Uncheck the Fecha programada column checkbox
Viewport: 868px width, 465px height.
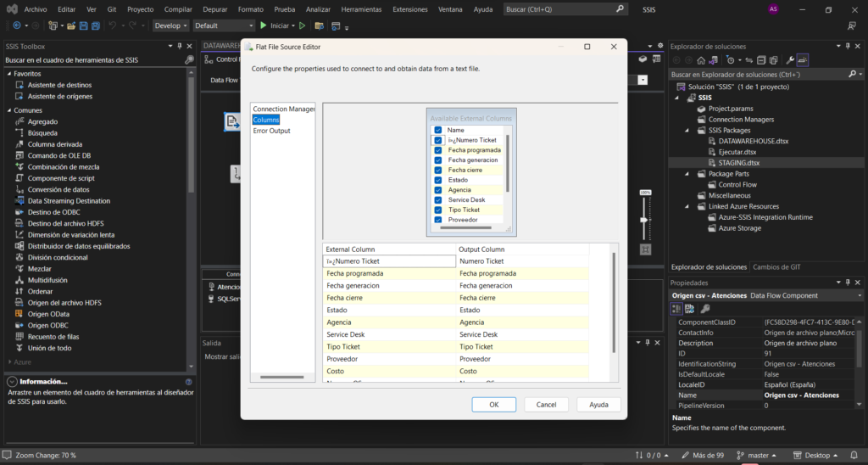click(438, 150)
